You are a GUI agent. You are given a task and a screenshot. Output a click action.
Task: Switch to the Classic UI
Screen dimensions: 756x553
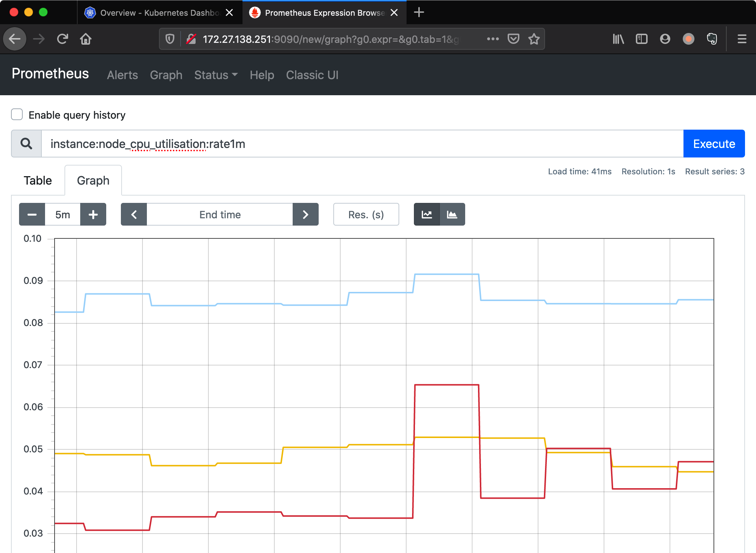coord(312,75)
